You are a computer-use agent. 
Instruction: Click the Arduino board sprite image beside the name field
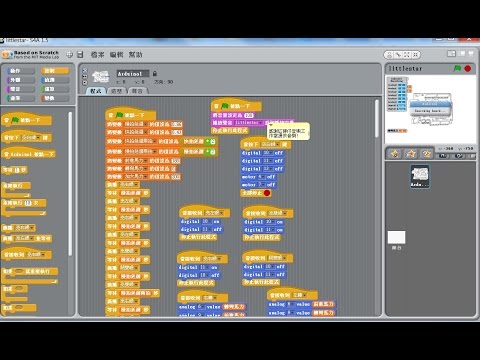[x=101, y=77]
